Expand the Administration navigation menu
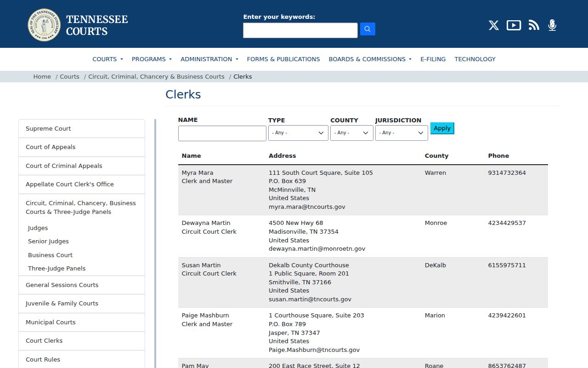Image resolution: width=588 pixels, height=368 pixels. [x=209, y=59]
